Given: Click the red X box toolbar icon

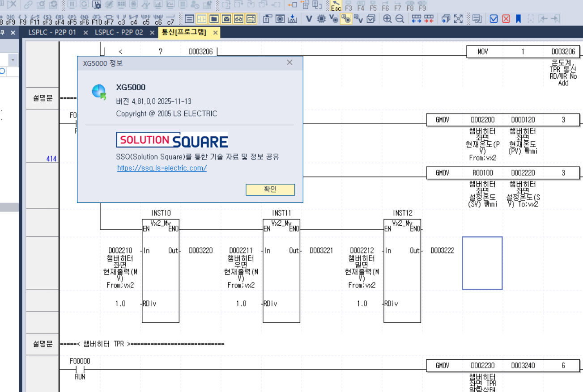Looking at the screenshot, I should pyautogui.click(x=506, y=19).
